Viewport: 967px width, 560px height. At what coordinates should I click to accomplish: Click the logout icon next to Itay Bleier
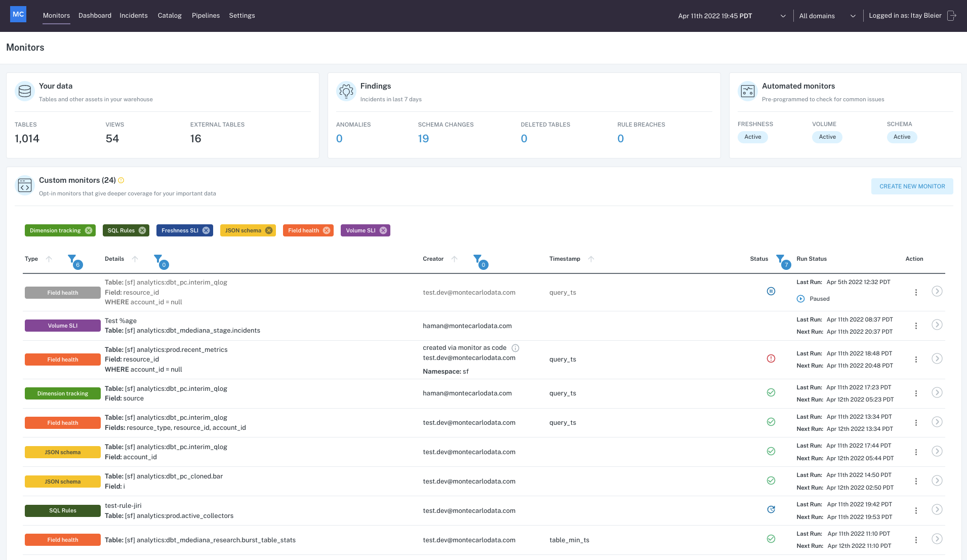click(x=952, y=16)
